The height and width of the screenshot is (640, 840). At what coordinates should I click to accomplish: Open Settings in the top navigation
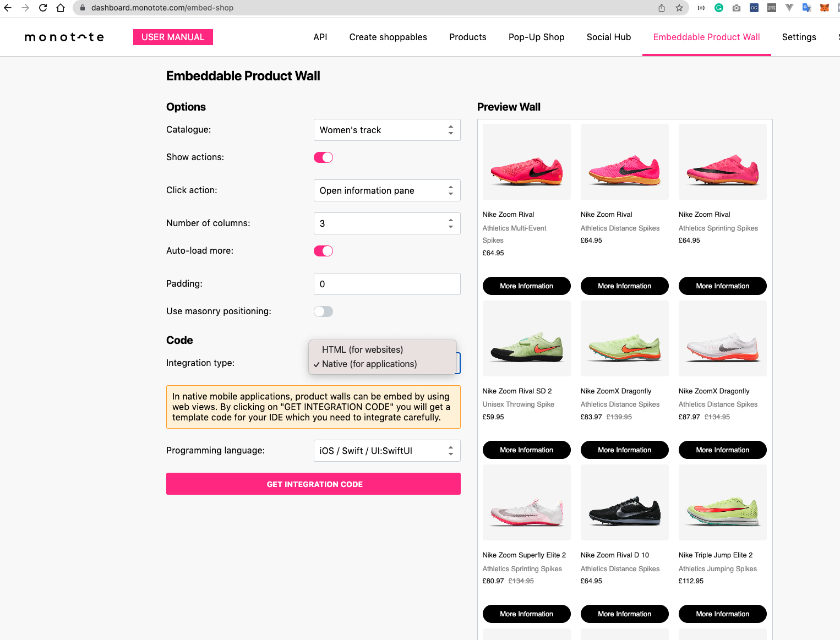(x=799, y=37)
